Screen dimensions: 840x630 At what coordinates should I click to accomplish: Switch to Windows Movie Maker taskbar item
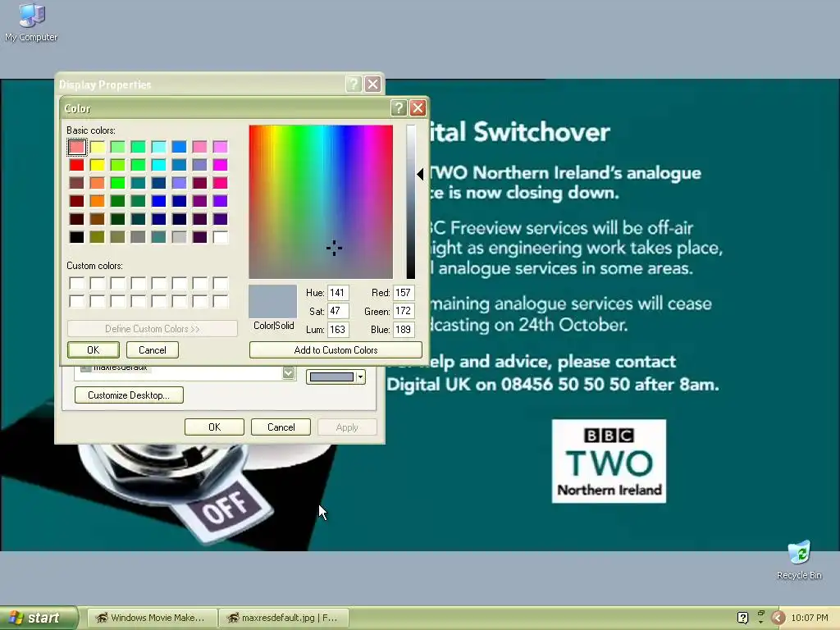[x=152, y=618]
